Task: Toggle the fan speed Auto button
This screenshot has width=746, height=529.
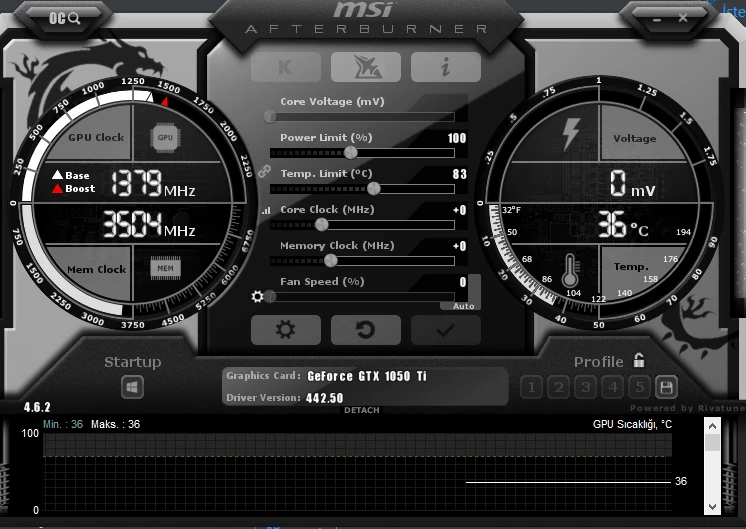Action: click(x=463, y=306)
